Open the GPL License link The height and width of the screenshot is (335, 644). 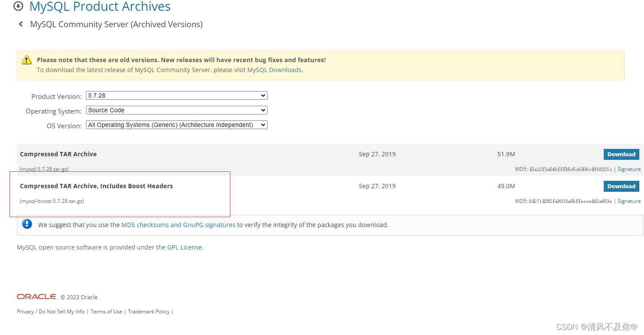(x=185, y=247)
